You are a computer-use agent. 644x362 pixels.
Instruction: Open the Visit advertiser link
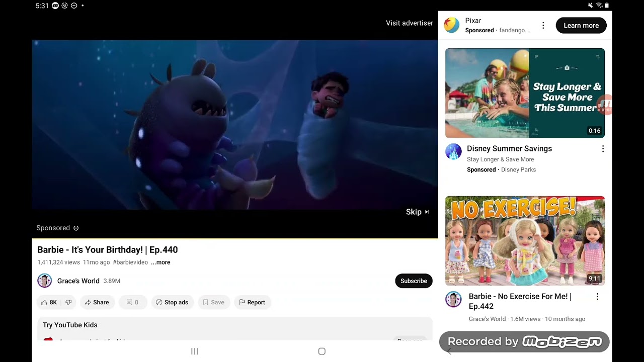pyautogui.click(x=410, y=23)
